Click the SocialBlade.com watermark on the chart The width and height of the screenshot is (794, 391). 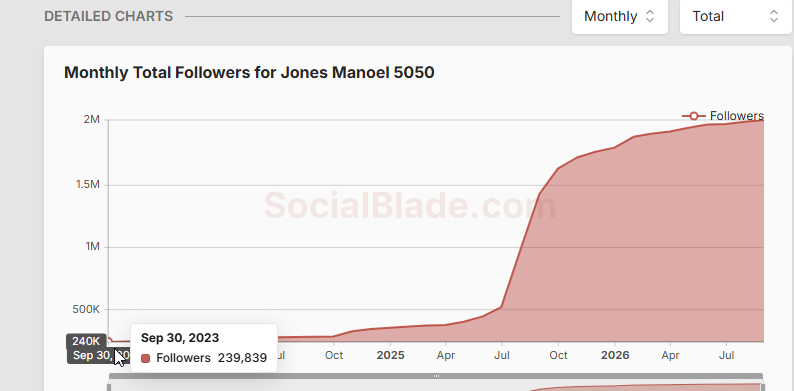pos(410,206)
